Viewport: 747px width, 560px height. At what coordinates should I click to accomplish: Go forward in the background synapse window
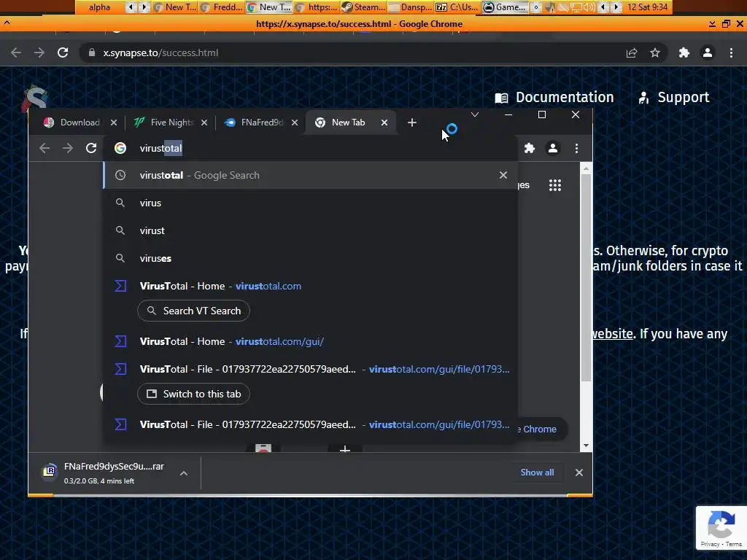39,52
